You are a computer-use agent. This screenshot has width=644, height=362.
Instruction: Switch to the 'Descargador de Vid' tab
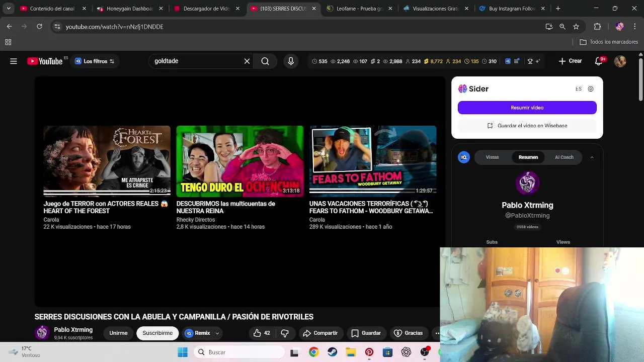pyautogui.click(x=207, y=9)
